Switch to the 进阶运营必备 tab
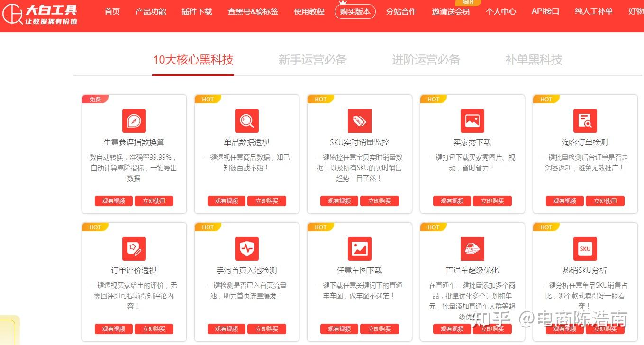This screenshot has width=644, height=345. (426, 60)
